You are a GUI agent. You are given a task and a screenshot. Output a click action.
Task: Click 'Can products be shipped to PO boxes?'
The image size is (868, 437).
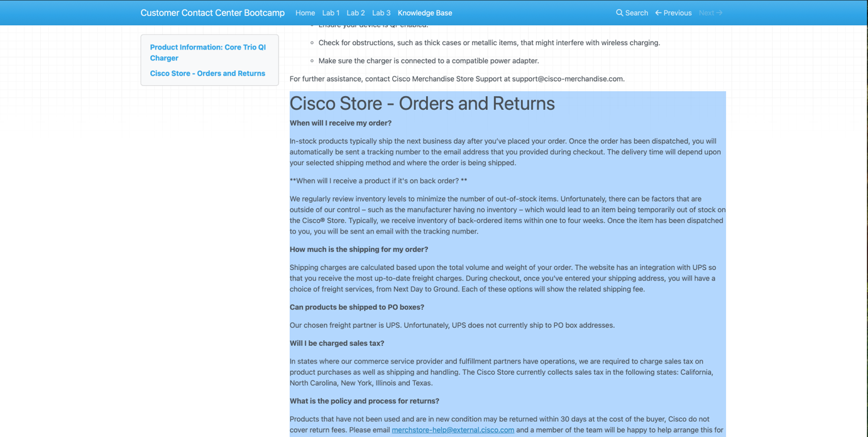click(356, 307)
